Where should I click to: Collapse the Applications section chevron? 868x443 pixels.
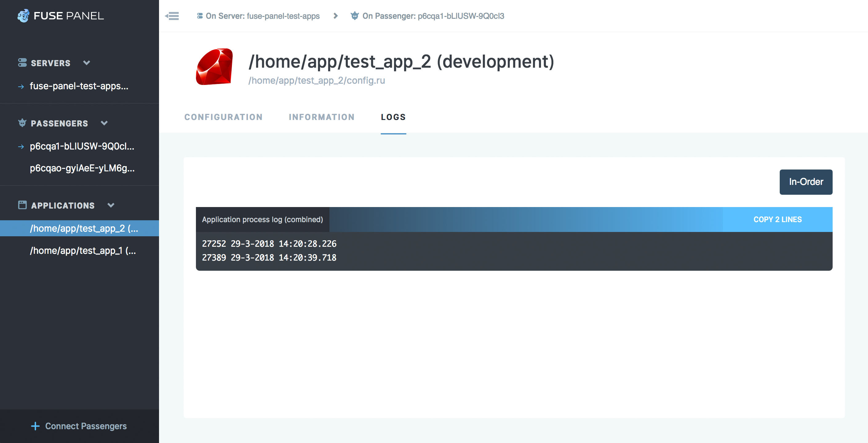pyautogui.click(x=111, y=205)
